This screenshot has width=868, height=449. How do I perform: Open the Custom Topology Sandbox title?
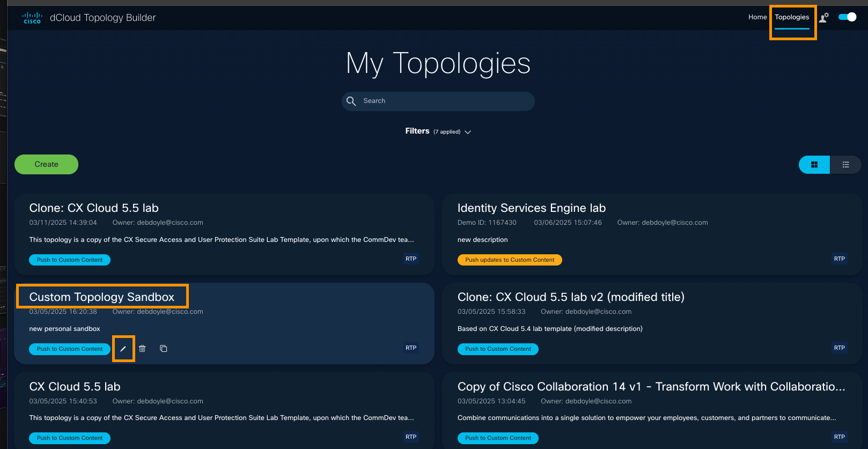click(102, 297)
